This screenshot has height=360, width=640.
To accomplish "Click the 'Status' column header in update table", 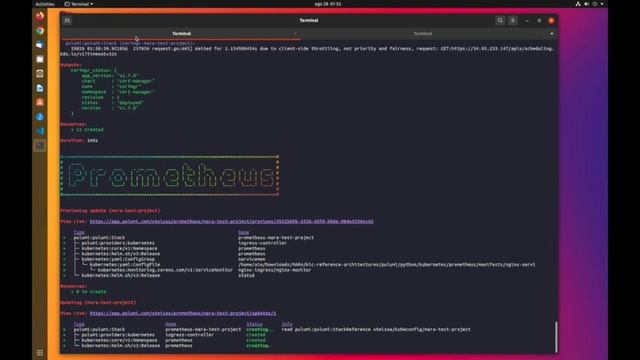I will (254, 324).
